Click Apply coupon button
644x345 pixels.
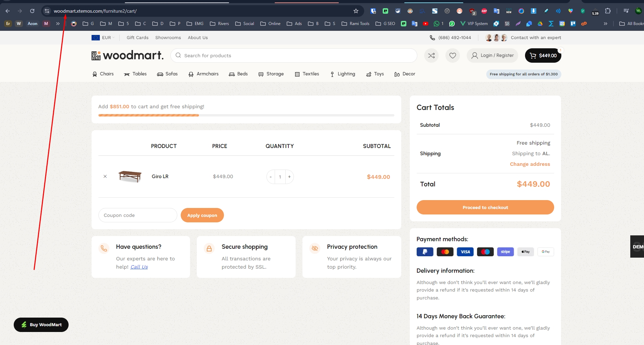(202, 215)
